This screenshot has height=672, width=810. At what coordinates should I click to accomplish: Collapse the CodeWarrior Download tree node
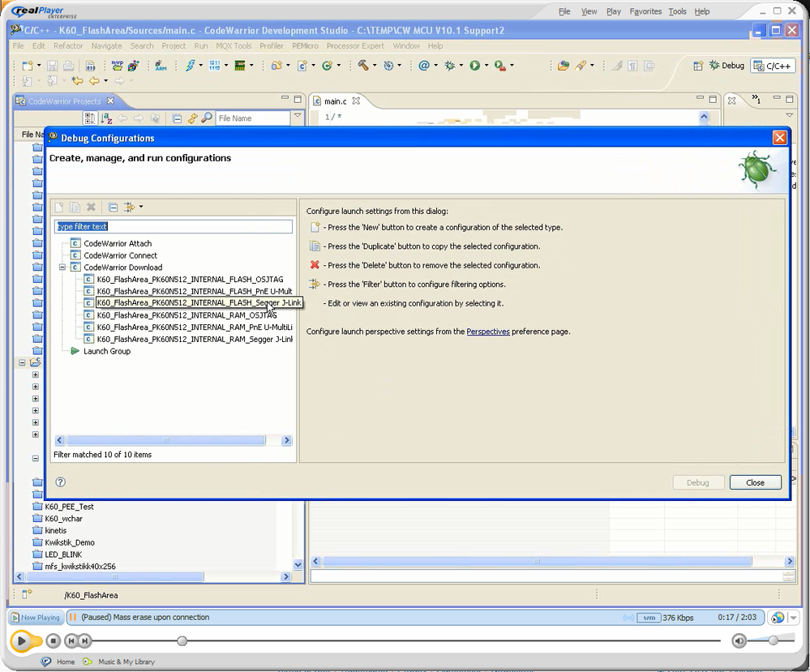click(x=62, y=268)
